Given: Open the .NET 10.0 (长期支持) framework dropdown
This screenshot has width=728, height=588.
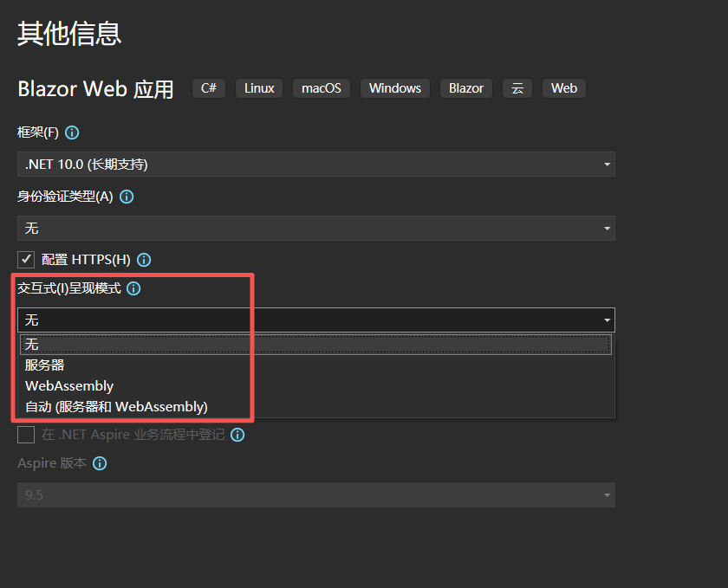Looking at the screenshot, I should pos(316,165).
